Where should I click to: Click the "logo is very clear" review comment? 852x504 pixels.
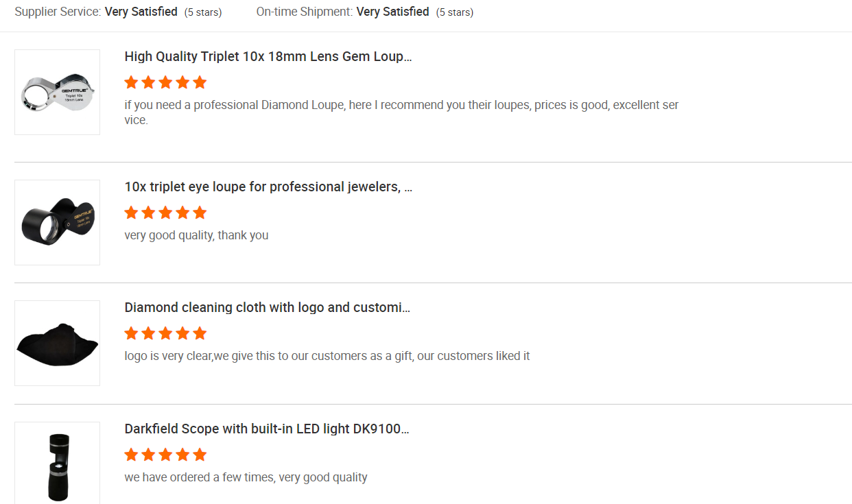tap(327, 356)
